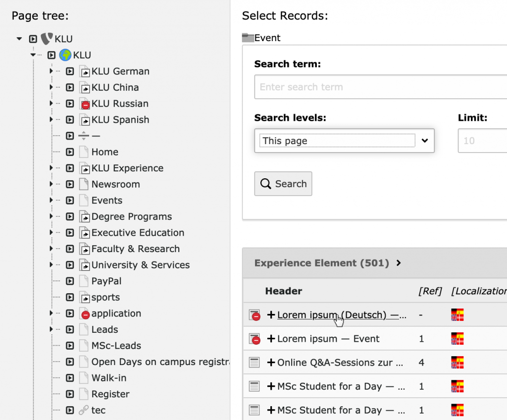Select the Lorem ipsum — Event record
The width and height of the screenshot is (507, 420).
click(328, 339)
